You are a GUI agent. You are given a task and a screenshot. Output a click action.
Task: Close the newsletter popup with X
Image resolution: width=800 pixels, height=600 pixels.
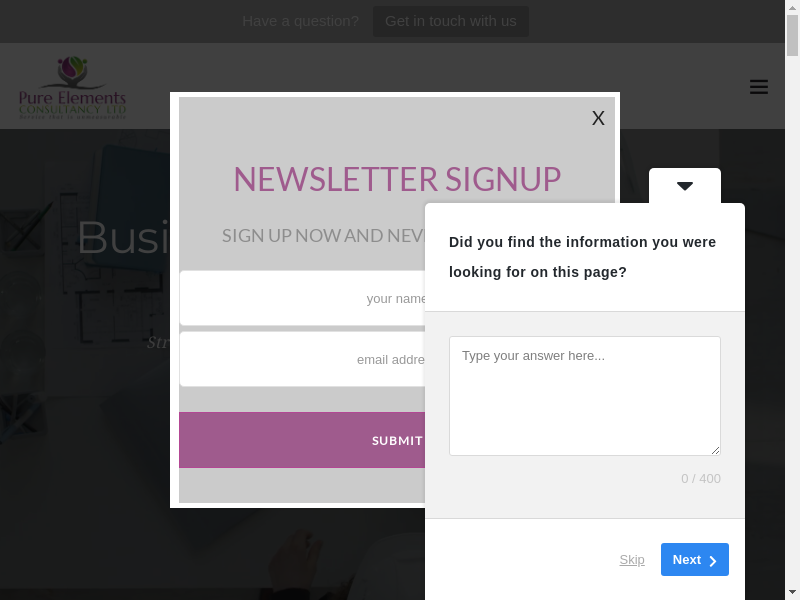(598, 118)
